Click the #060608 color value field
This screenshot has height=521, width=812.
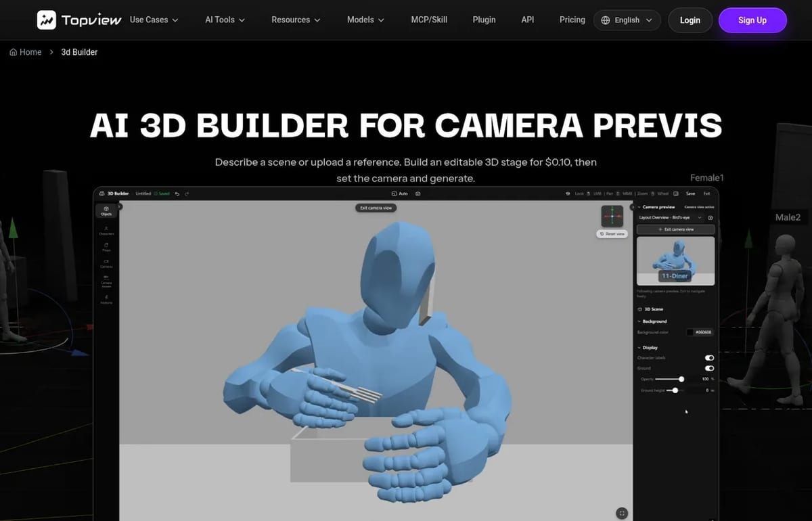click(704, 332)
